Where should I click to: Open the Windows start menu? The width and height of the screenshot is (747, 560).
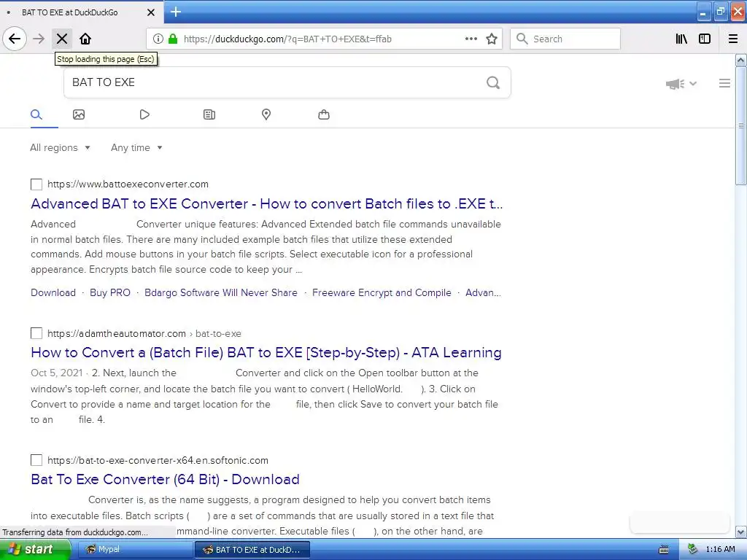(35, 550)
